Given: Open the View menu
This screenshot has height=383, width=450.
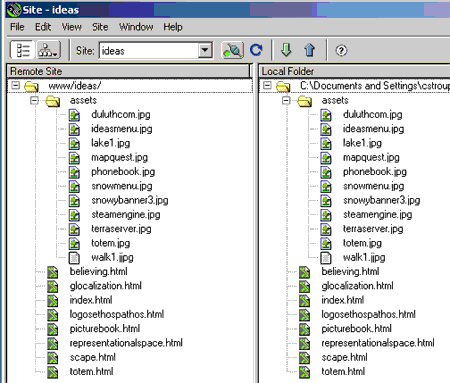Looking at the screenshot, I should [71, 27].
